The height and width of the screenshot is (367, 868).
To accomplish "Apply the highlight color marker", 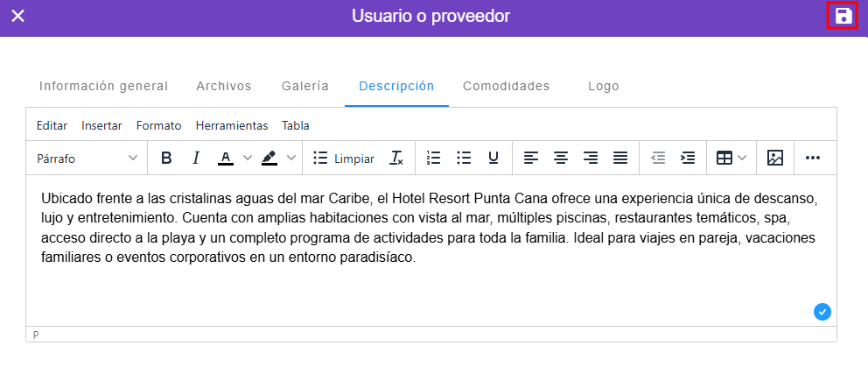I will [269, 159].
